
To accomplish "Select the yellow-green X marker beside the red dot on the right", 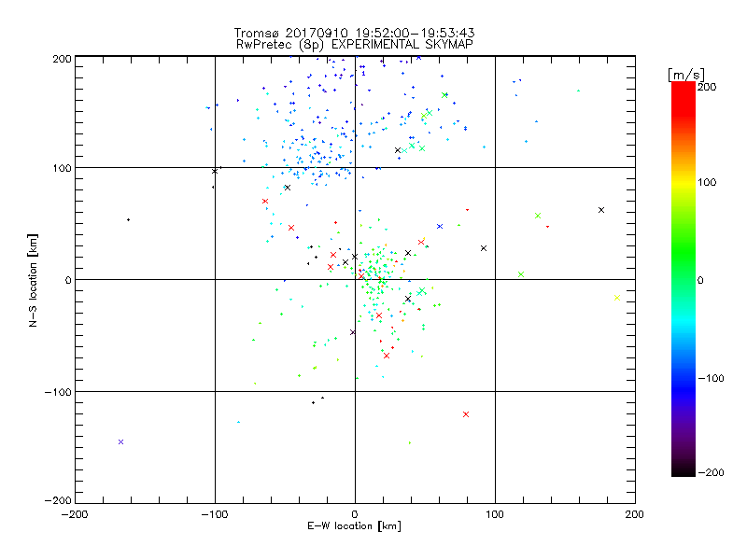I will [538, 216].
